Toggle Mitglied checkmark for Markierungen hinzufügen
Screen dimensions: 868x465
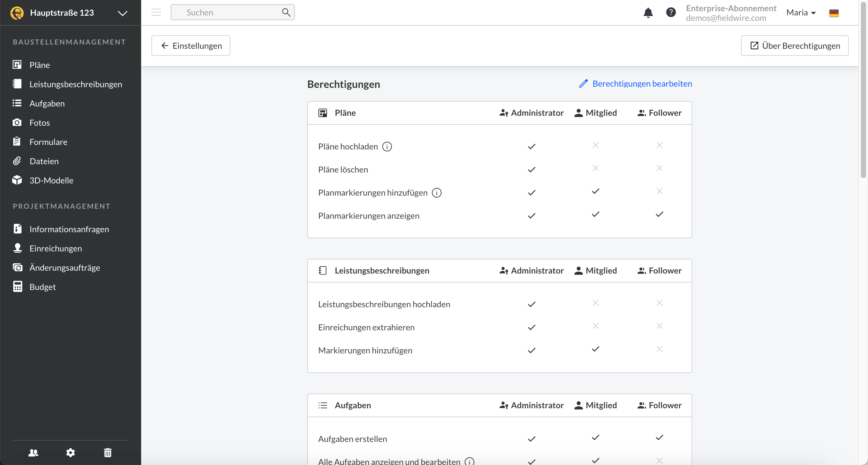pos(595,349)
